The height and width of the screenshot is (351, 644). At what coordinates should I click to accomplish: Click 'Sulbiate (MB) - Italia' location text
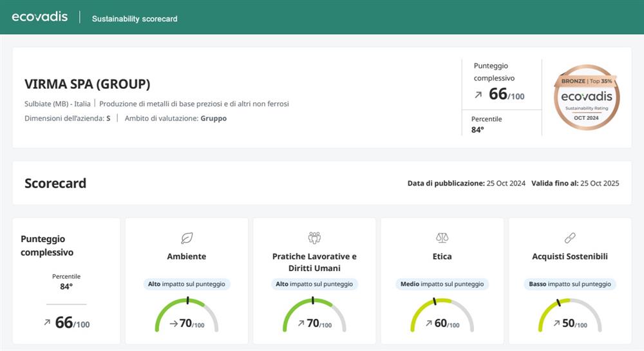coord(57,104)
